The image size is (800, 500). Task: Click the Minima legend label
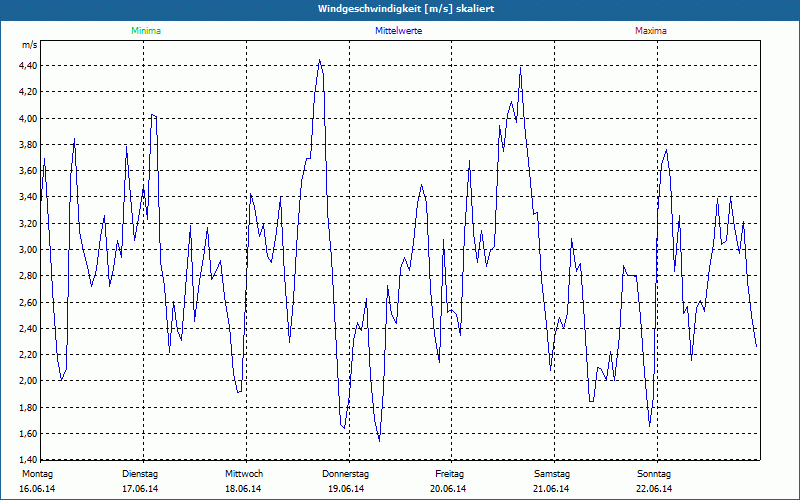[x=146, y=31]
